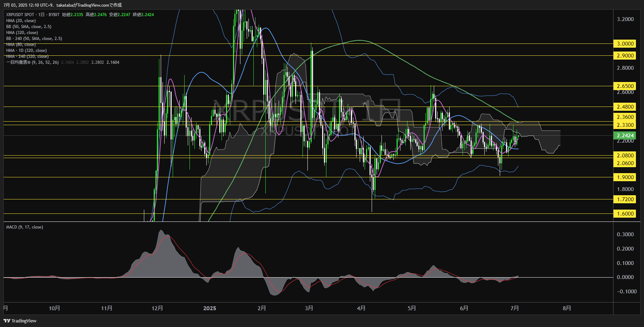This screenshot has width=644, height=327.
Task: Click the 1.6000 yellow price label
Action: pos(625,214)
